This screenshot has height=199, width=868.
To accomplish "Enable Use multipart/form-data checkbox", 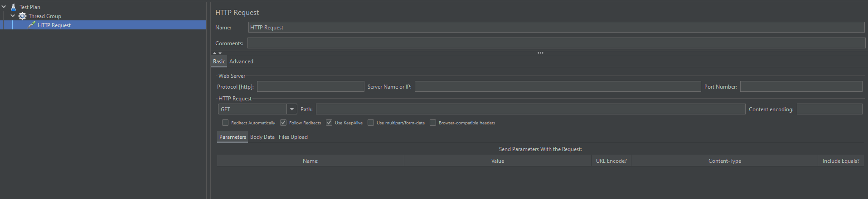I will pos(371,123).
